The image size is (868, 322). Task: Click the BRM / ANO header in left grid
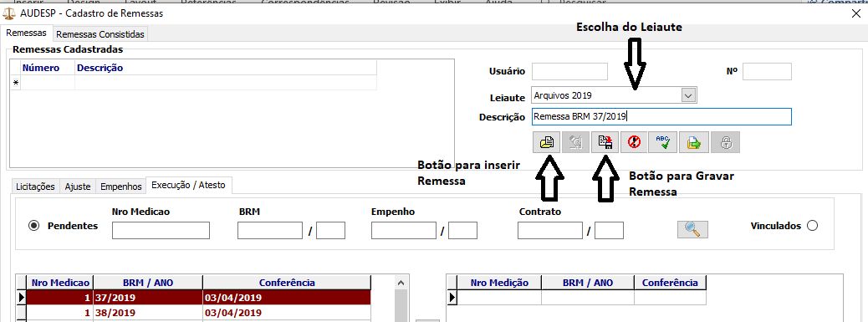148,283
